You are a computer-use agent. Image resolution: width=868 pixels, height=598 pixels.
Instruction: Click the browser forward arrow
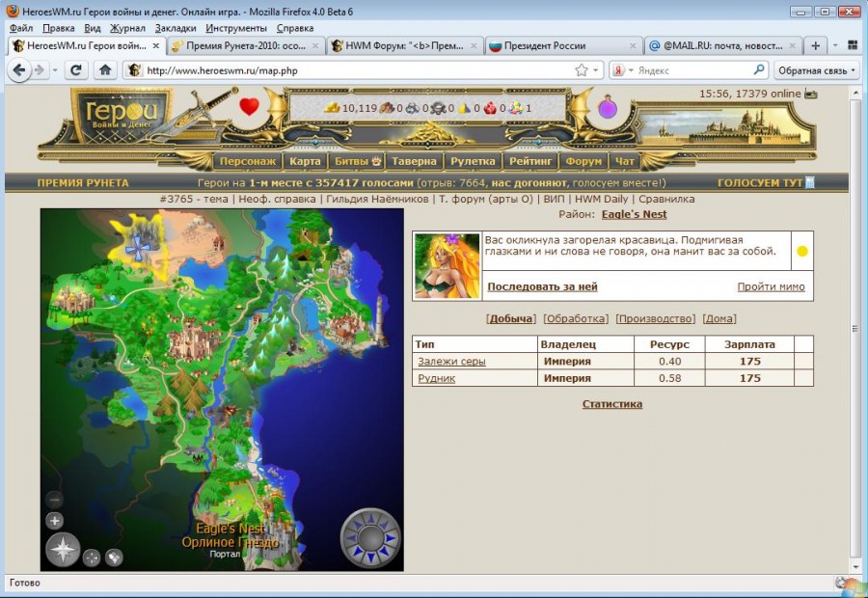(x=40, y=70)
